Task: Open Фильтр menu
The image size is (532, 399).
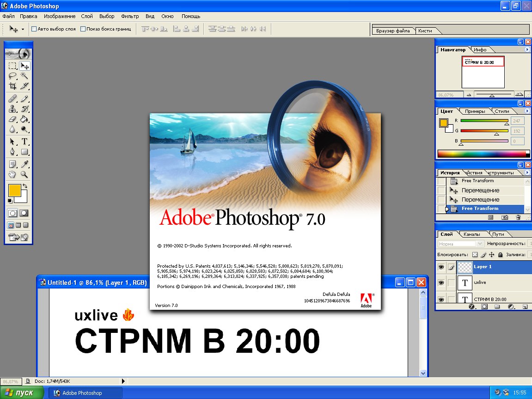Action: [x=130, y=16]
